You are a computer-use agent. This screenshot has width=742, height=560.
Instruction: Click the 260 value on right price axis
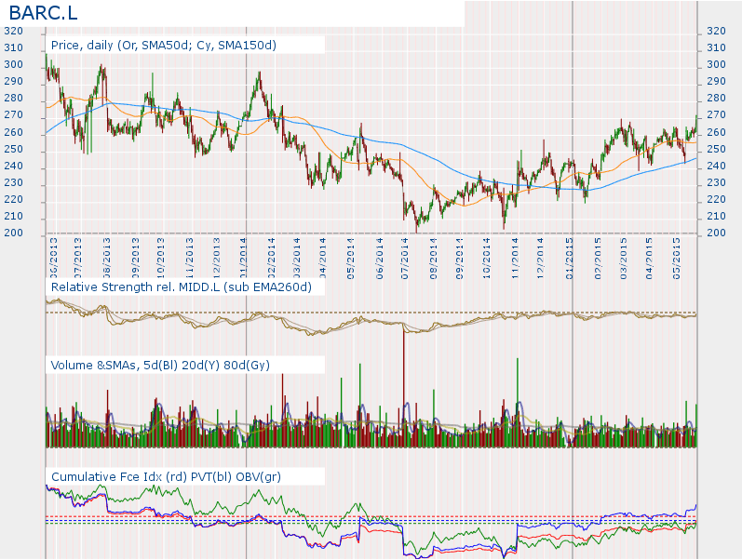pyautogui.click(x=717, y=132)
